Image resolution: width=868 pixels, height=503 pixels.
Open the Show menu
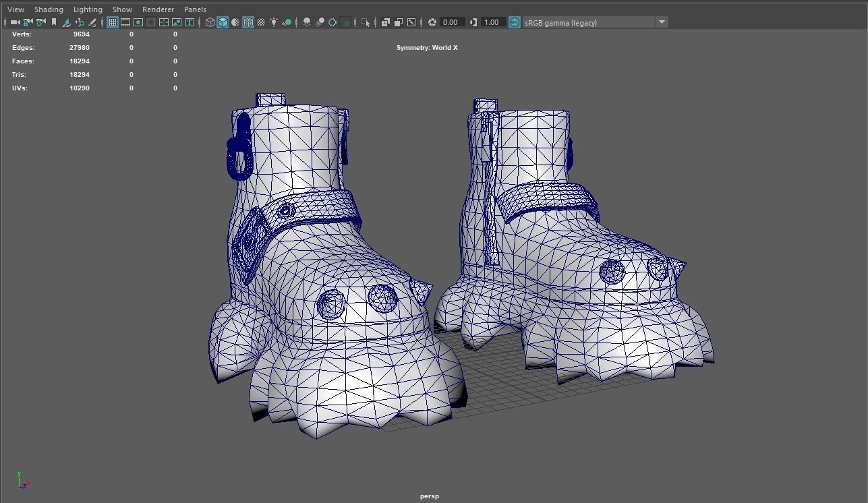122,9
